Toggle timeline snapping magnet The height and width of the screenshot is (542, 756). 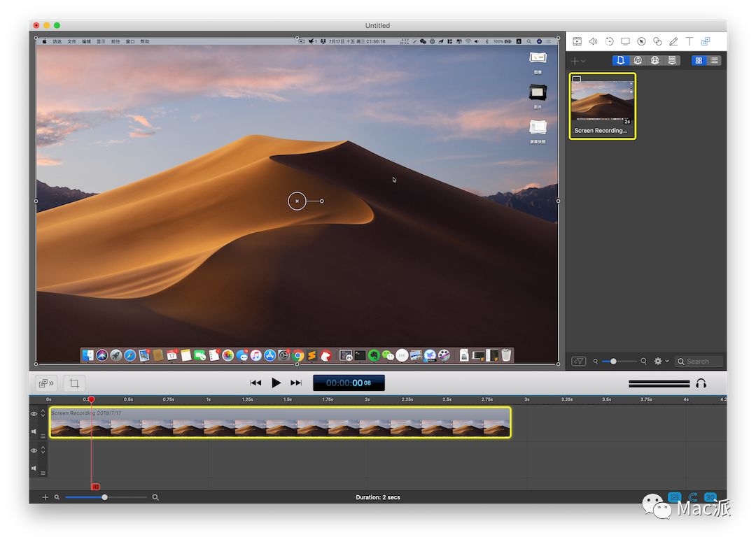(x=693, y=497)
